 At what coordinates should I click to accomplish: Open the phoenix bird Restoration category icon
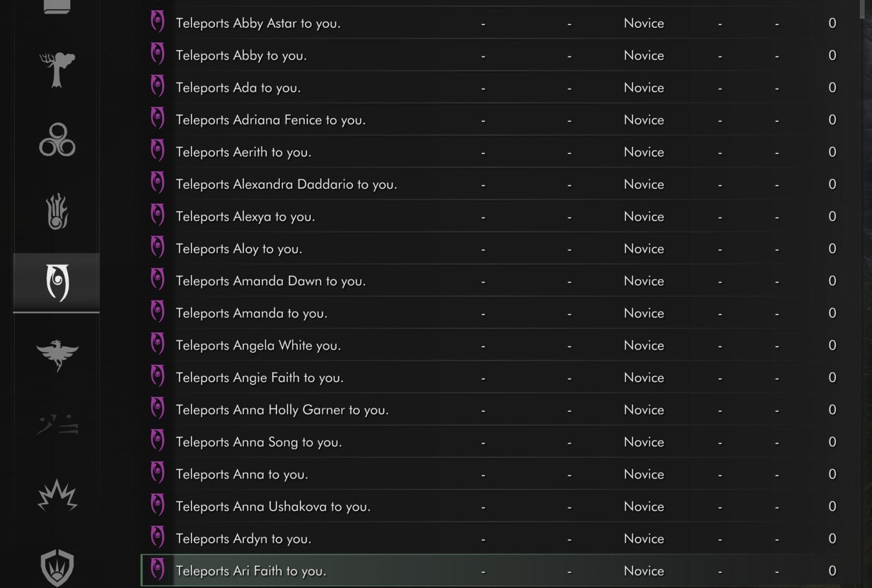tap(57, 354)
